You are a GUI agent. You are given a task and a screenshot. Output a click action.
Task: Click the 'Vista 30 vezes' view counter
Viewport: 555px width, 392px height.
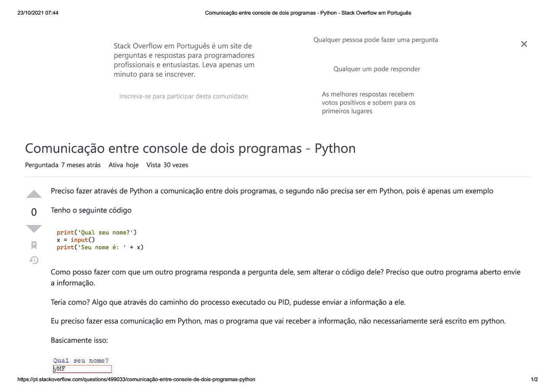(x=167, y=165)
